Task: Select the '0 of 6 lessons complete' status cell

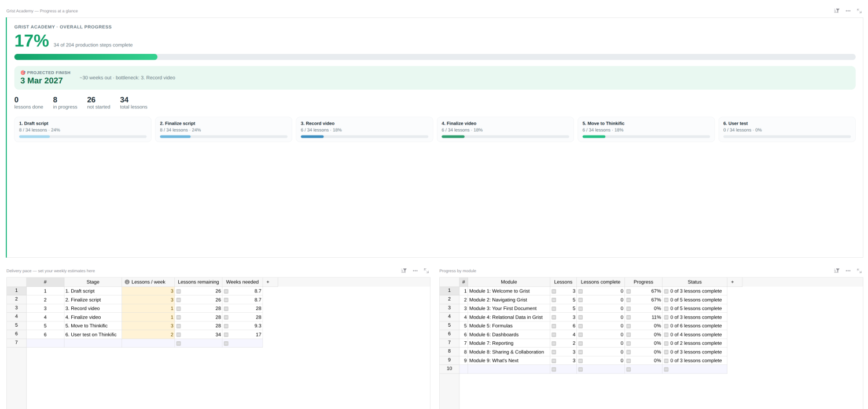Action: [695, 326]
